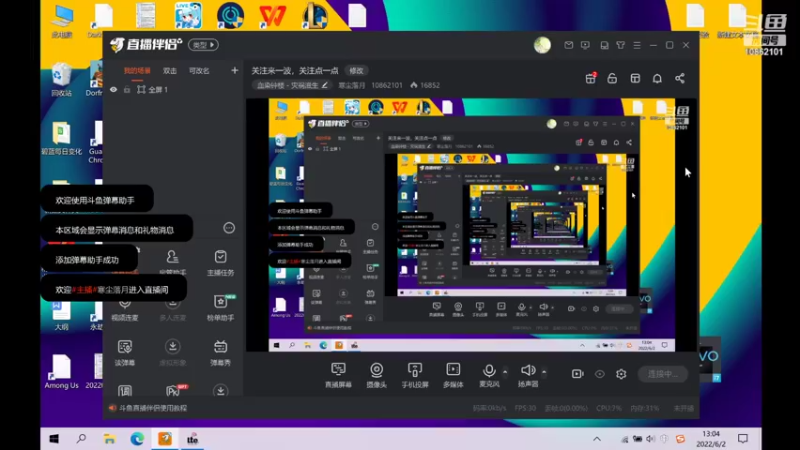The height and width of the screenshot is (450, 800).
Task: Click the share icon
Action: pyautogui.click(x=680, y=78)
